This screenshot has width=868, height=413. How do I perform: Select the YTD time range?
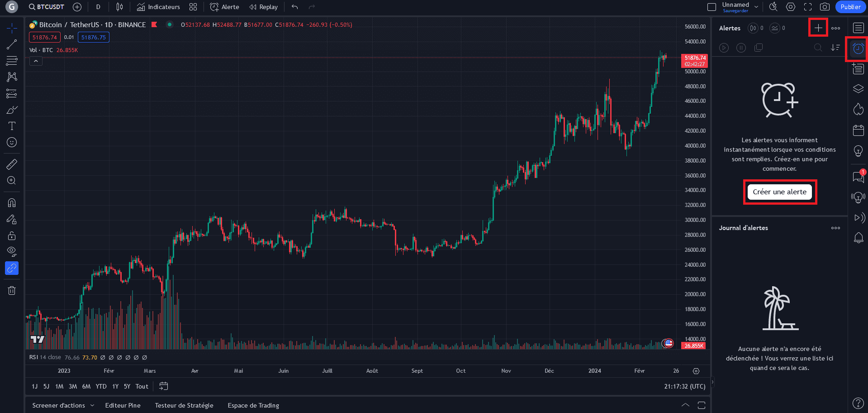[101, 386]
